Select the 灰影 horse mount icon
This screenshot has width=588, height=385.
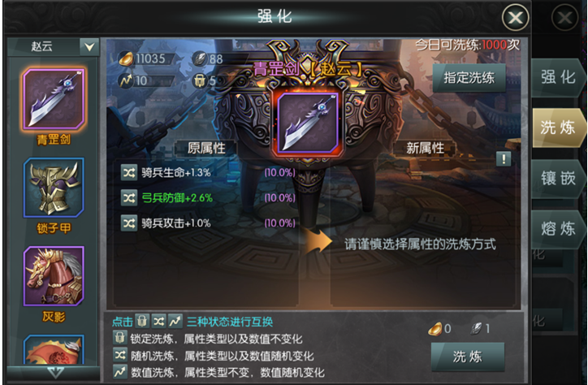tap(54, 276)
